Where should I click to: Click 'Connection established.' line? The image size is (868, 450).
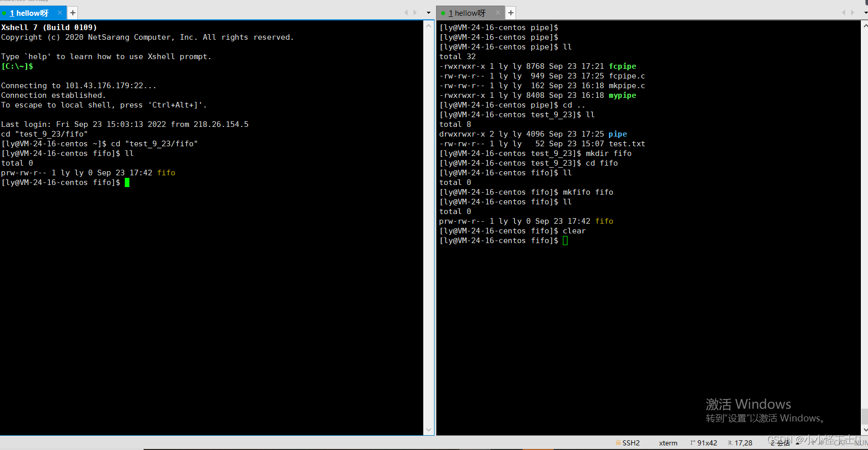[53, 95]
